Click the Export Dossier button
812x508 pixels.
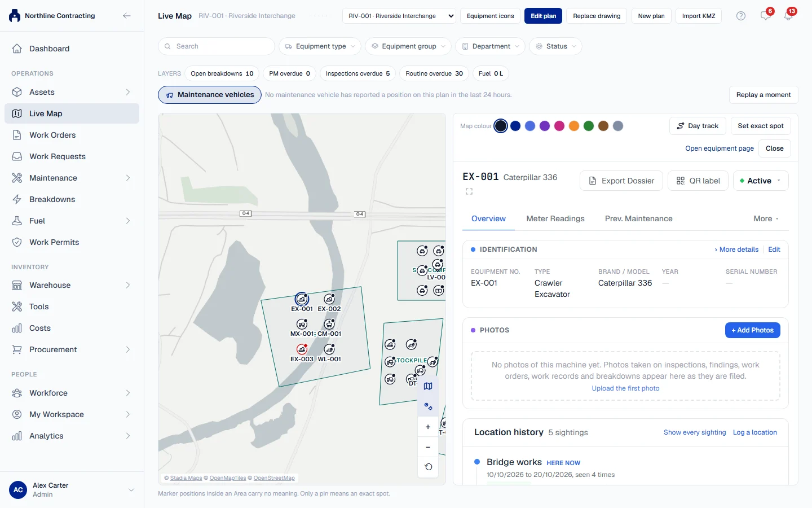[621, 181]
